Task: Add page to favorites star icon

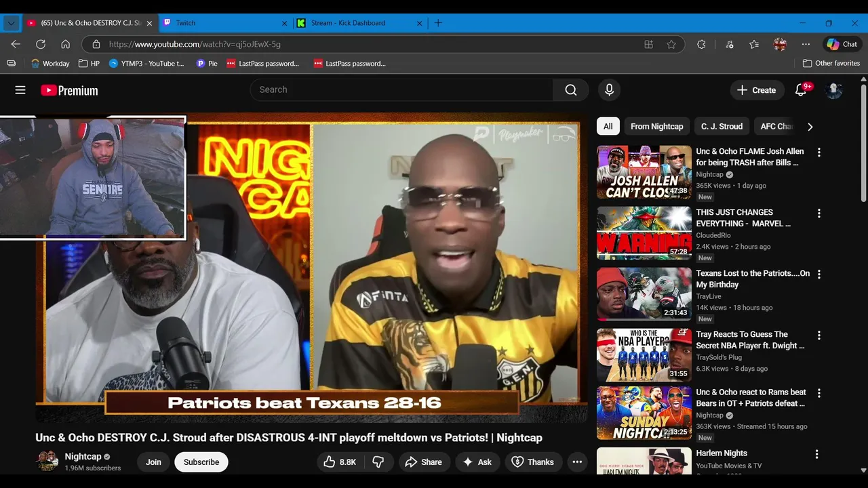Action: 671,44
